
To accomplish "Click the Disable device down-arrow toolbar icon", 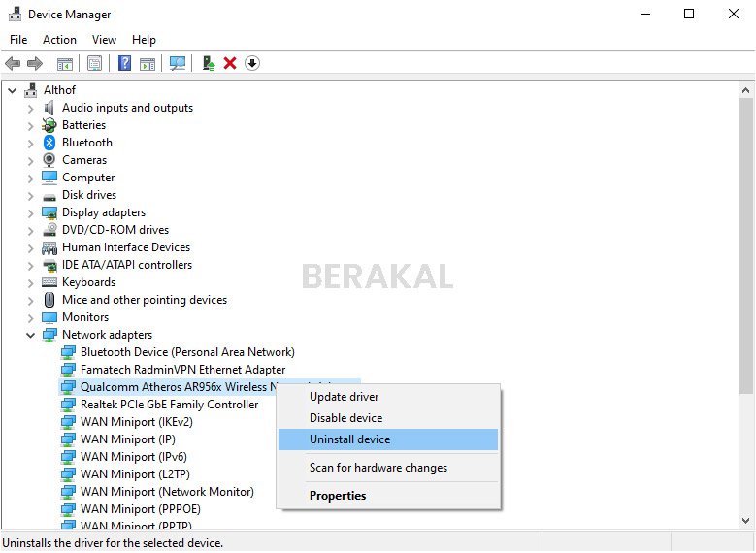I will pyautogui.click(x=252, y=63).
